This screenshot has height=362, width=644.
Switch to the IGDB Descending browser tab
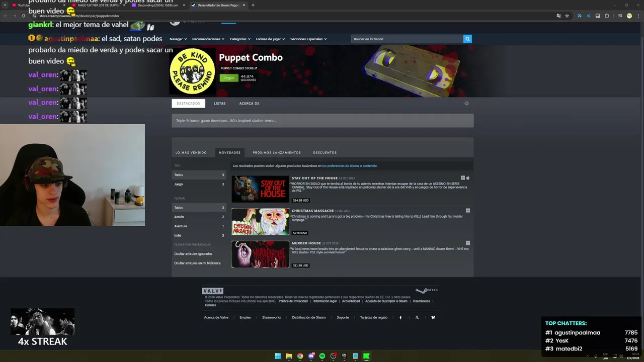[158, 5]
